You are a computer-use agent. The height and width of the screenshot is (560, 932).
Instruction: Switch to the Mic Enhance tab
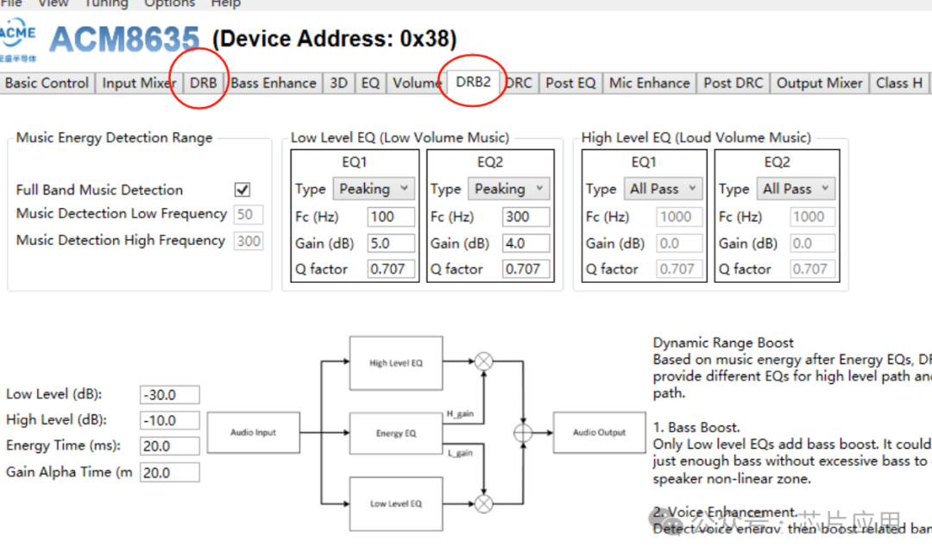click(x=649, y=84)
